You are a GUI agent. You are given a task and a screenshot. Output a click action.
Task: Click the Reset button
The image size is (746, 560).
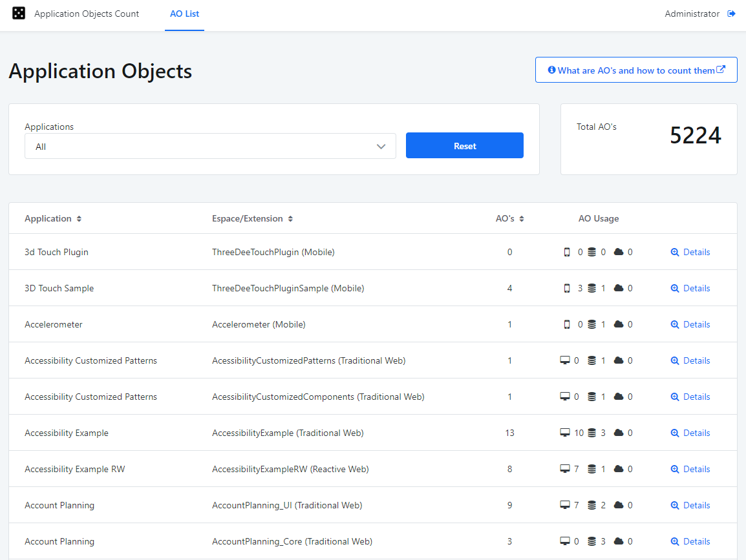click(x=464, y=145)
